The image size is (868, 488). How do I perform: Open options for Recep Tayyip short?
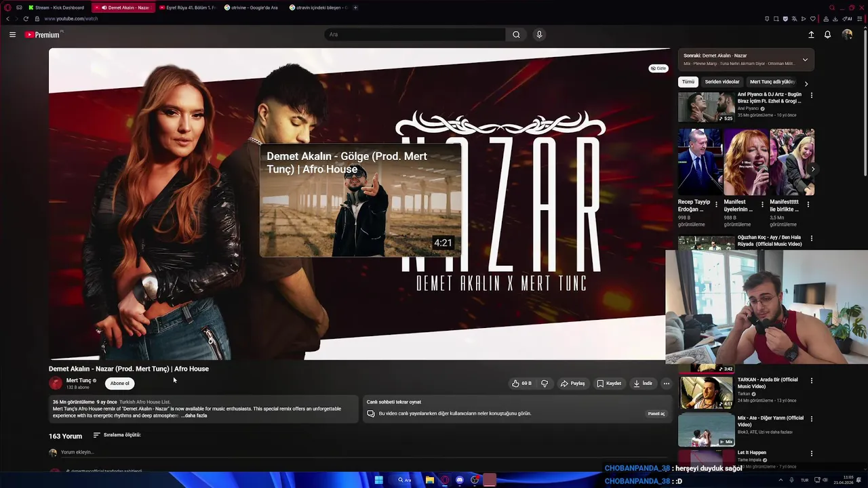[717, 205]
